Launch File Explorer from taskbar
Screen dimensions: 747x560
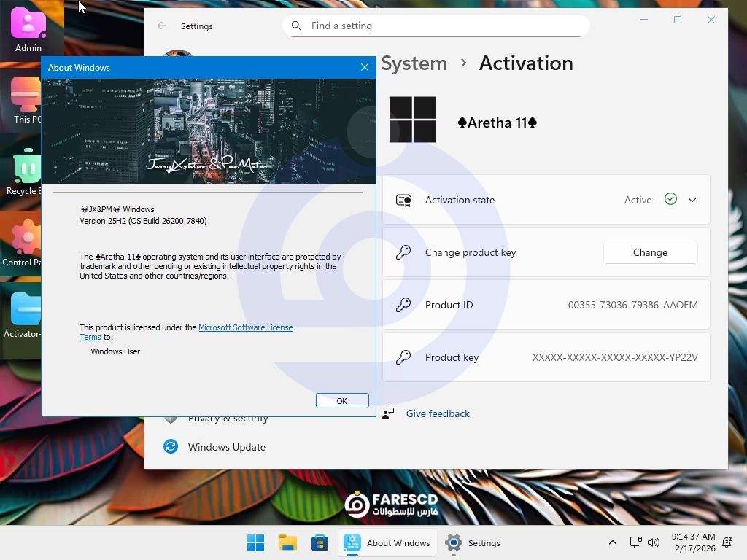click(287, 542)
